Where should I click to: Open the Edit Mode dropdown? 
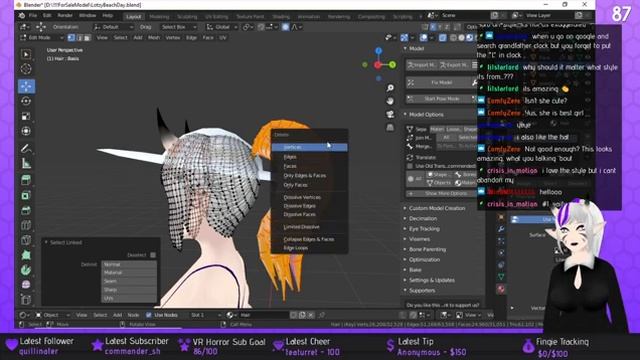42,38
